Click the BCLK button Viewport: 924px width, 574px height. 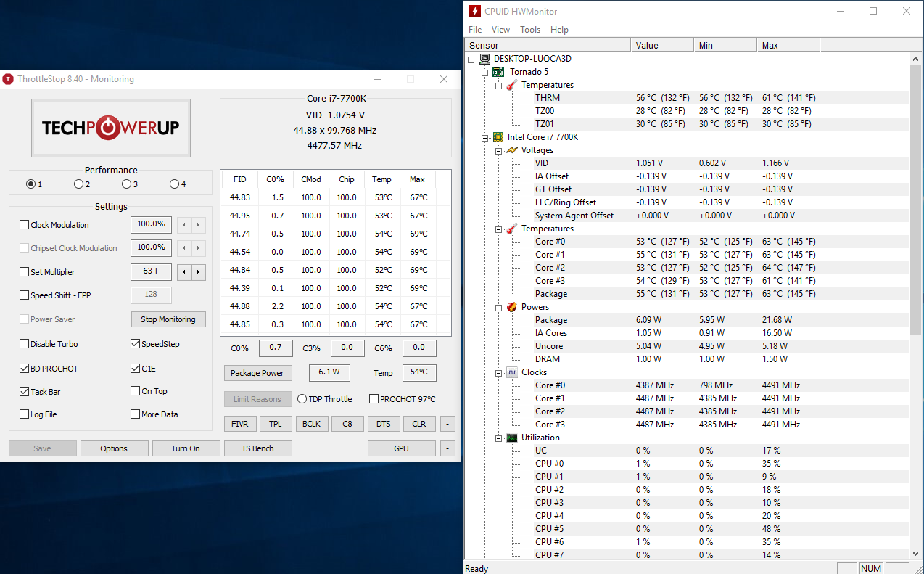(x=311, y=424)
